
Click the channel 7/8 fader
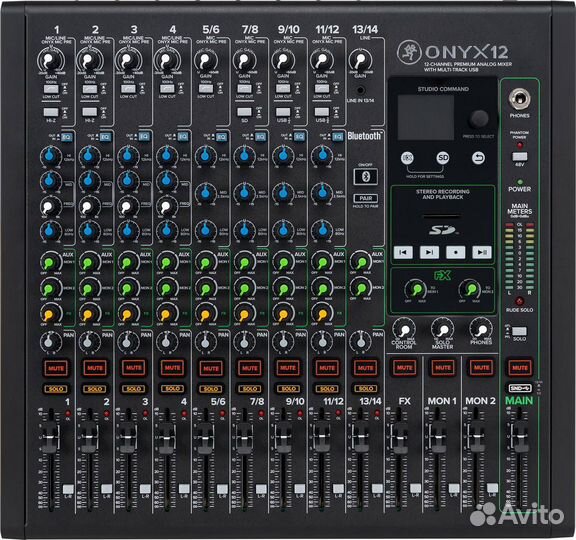click(244, 437)
